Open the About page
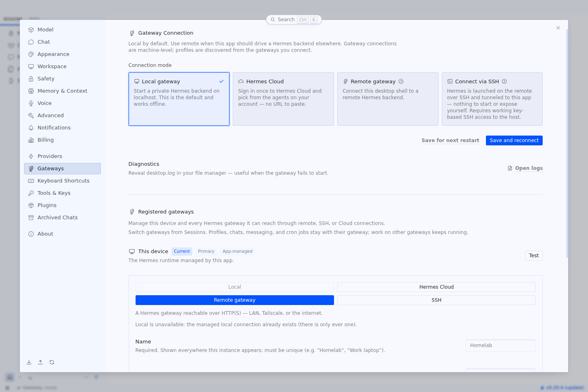Image resolution: width=588 pixels, height=392 pixels. (x=62, y=234)
